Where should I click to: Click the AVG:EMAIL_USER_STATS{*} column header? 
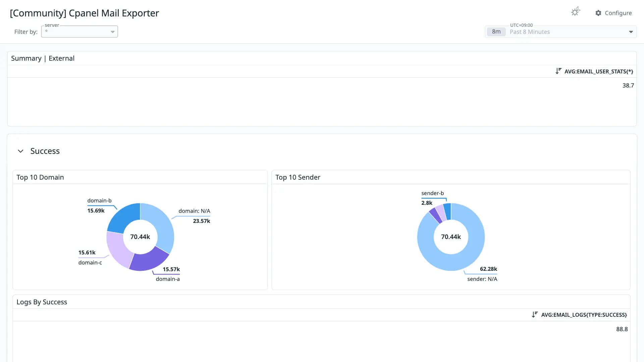599,71
